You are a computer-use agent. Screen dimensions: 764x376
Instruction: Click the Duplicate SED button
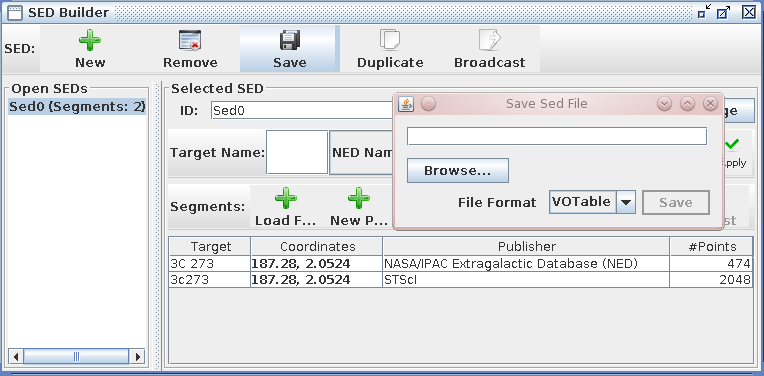[390, 49]
